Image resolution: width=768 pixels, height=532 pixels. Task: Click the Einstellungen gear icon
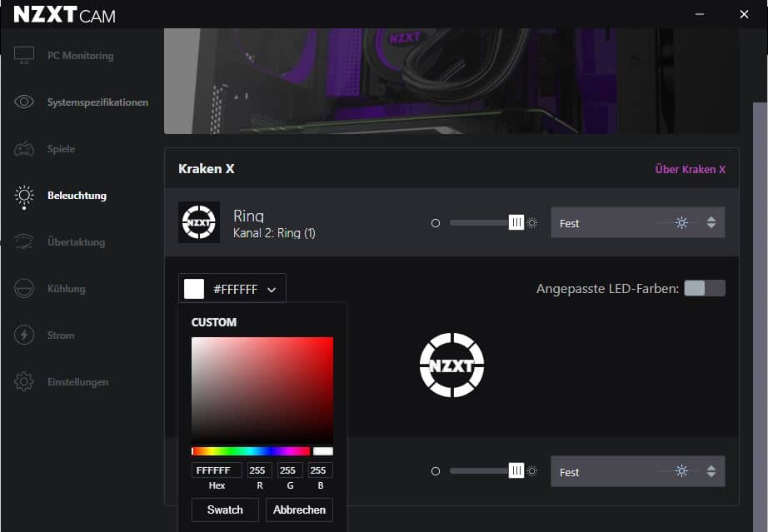pos(24,382)
